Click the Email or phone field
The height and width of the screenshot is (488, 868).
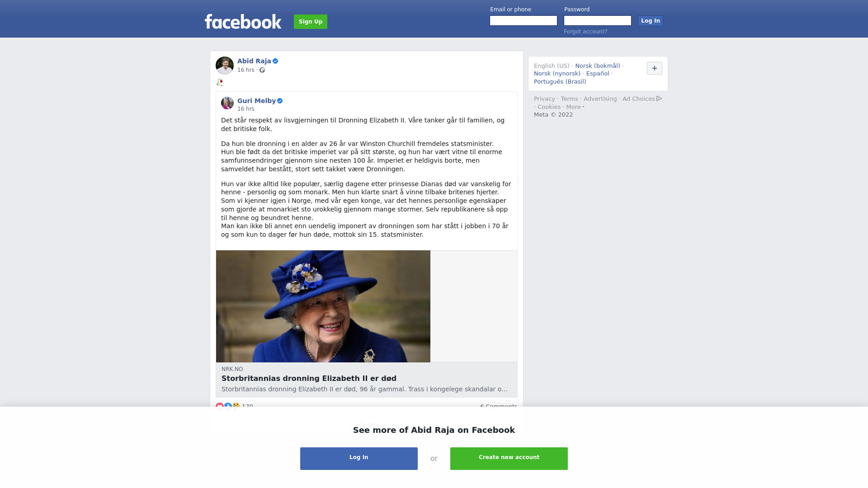point(524,21)
